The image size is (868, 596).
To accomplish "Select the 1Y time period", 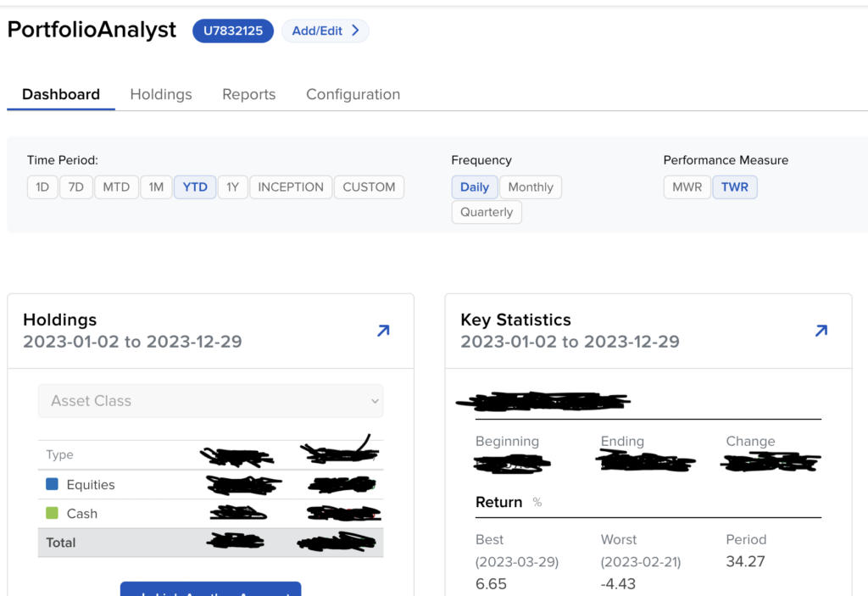I will [232, 187].
